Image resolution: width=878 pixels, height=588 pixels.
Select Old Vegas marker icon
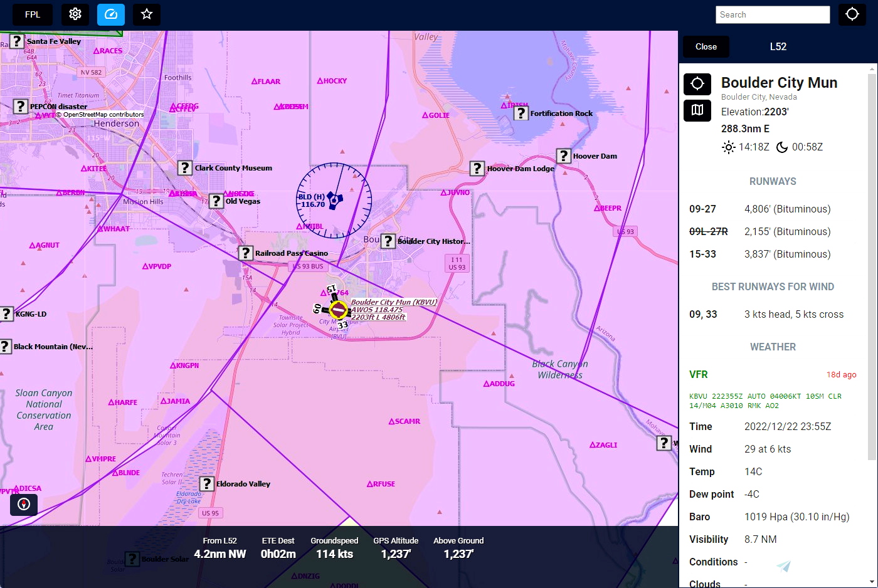click(x=216, y=201)
